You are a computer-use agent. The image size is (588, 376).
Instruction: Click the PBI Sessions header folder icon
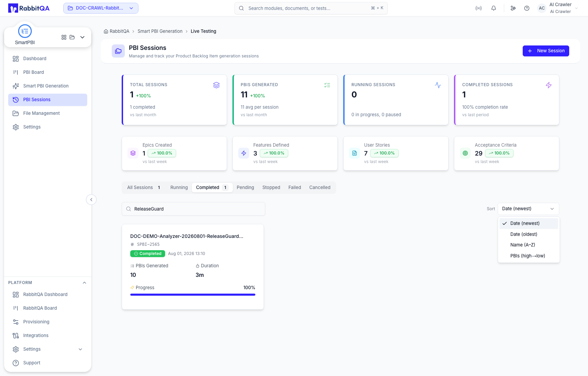(118, 51)
